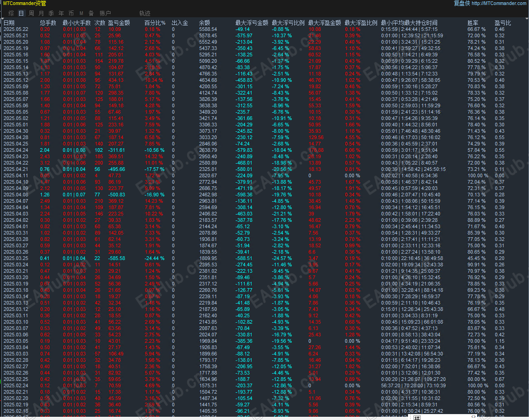This screenshot has width=529, height=420.
Task: Select the 2025.04.24 loss row
Action: (x=265, y=150)
